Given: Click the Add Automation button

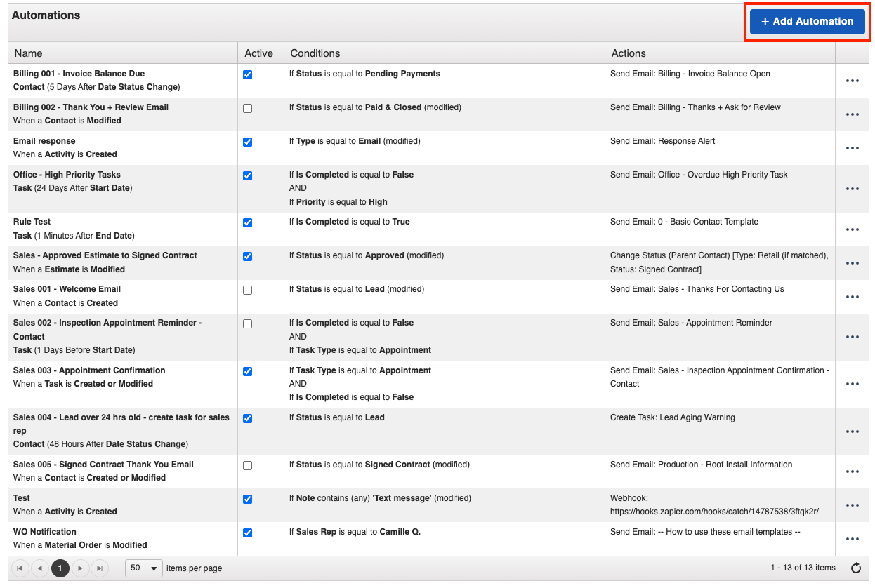Looking at the screenshot, I should pyautogui.click(x=806, y=22).
